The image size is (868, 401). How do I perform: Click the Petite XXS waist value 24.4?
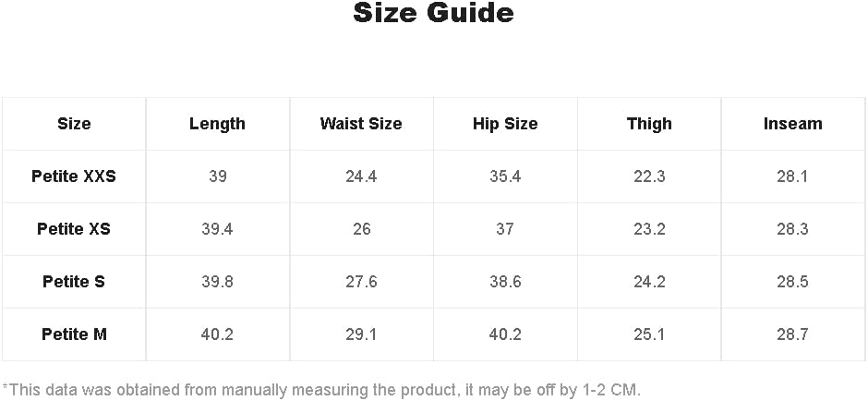point(361,176)
